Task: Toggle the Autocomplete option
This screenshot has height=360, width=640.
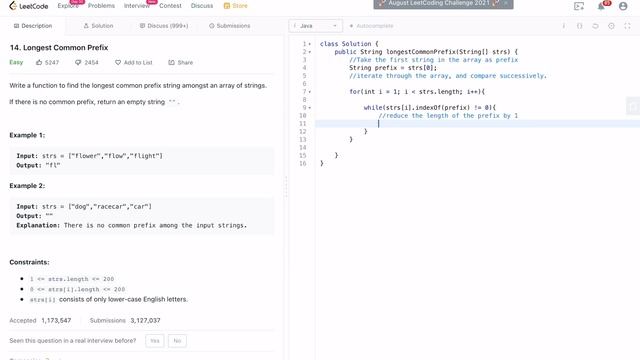Action: 371,26
